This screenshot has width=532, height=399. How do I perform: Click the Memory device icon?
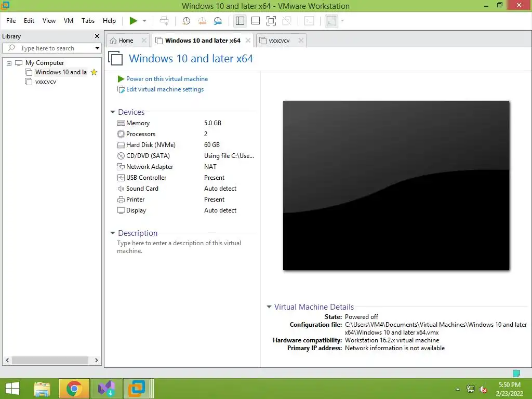(x=121, y=123)
